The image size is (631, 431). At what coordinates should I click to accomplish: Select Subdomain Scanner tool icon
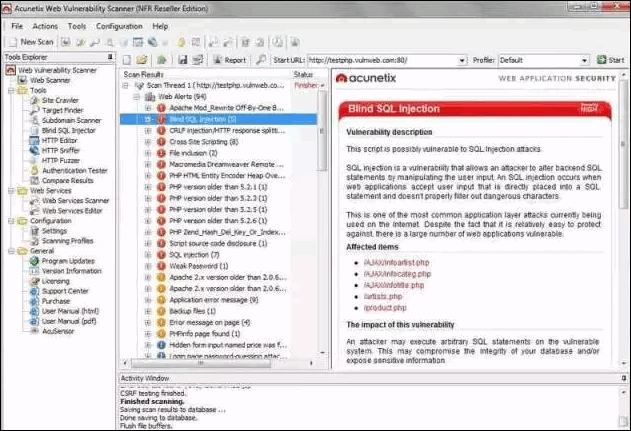35,120
